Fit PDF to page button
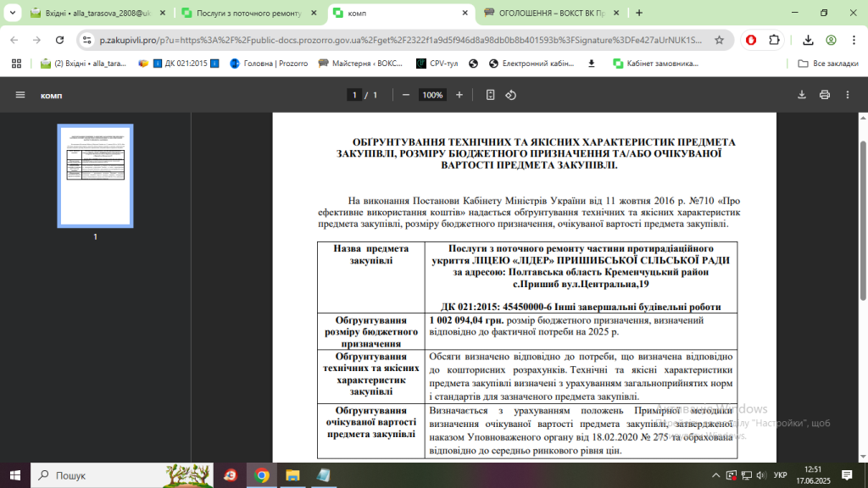 [491, 95]
